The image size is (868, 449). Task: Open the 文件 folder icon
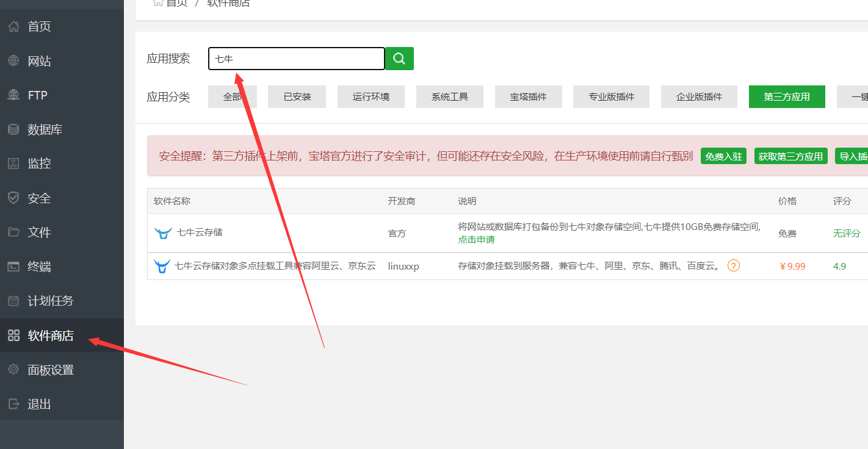point(13,232)
